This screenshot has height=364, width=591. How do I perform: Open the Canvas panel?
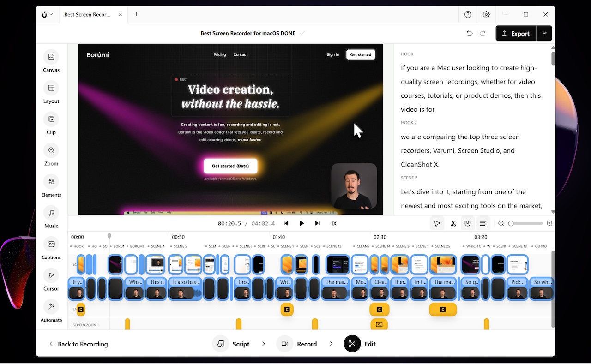pos(51,61)
